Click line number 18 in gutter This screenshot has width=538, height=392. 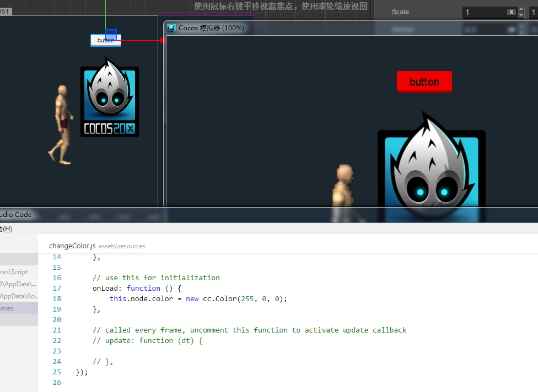57,299
